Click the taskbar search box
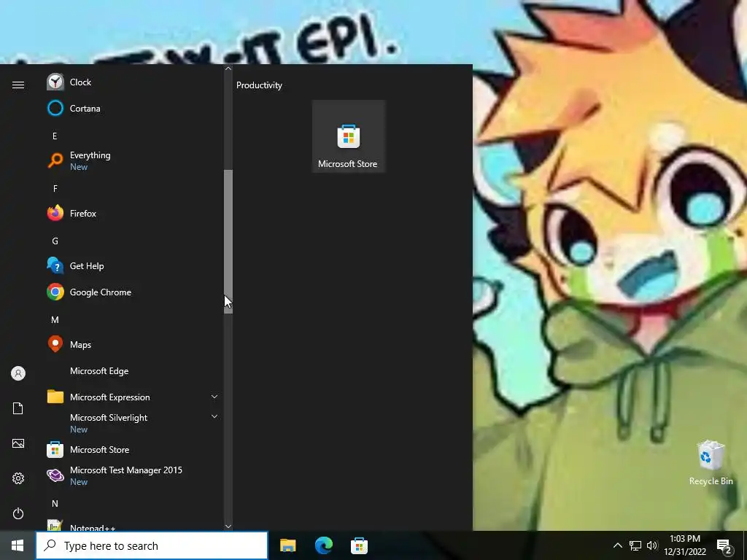747x560 pixels. 152,545
